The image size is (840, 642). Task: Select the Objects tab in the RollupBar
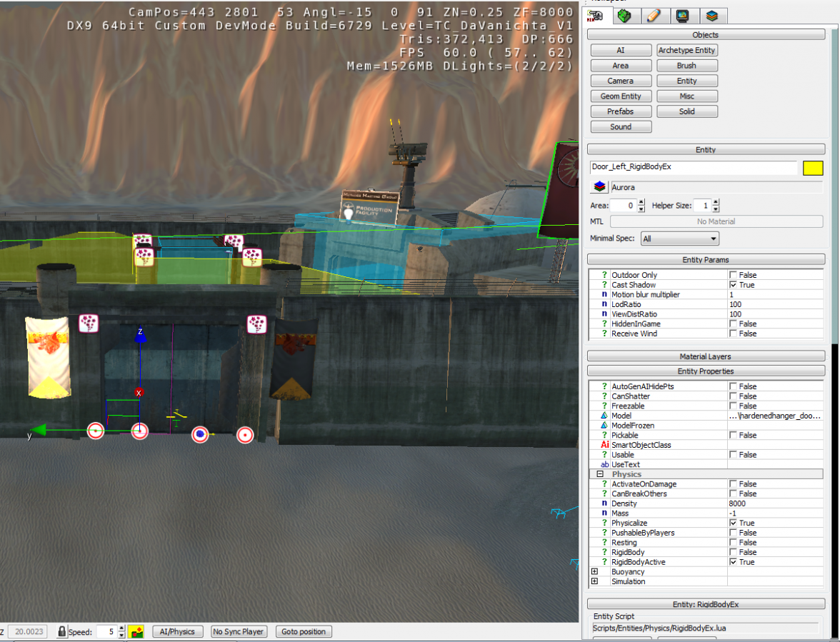click(x=596, y=16)
